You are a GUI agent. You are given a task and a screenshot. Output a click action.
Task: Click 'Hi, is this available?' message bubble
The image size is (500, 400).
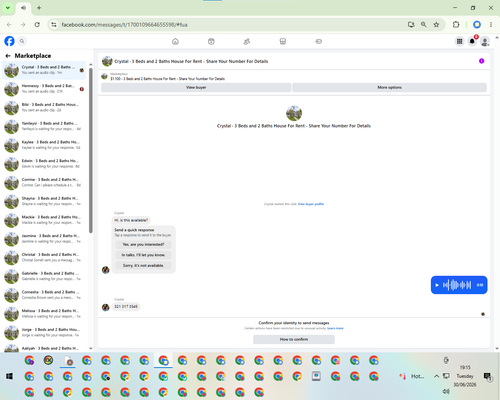pyautogui.click(x=131, y=220)
